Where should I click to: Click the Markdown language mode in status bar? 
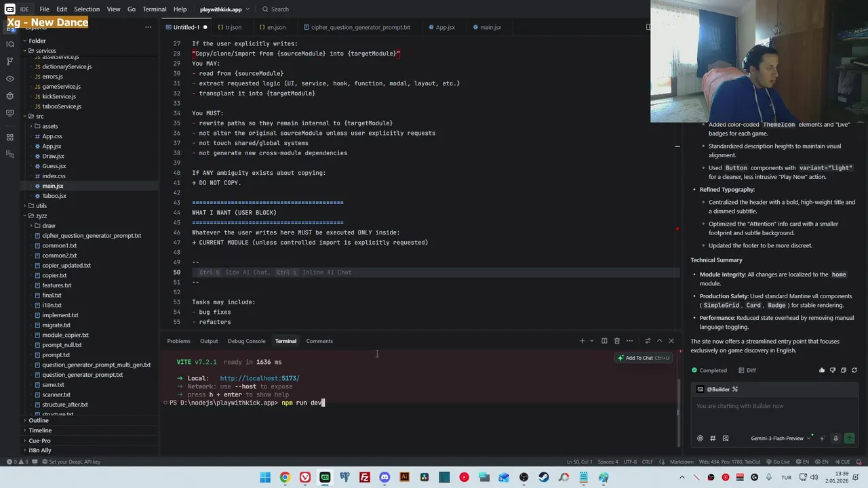coord(682,462)
